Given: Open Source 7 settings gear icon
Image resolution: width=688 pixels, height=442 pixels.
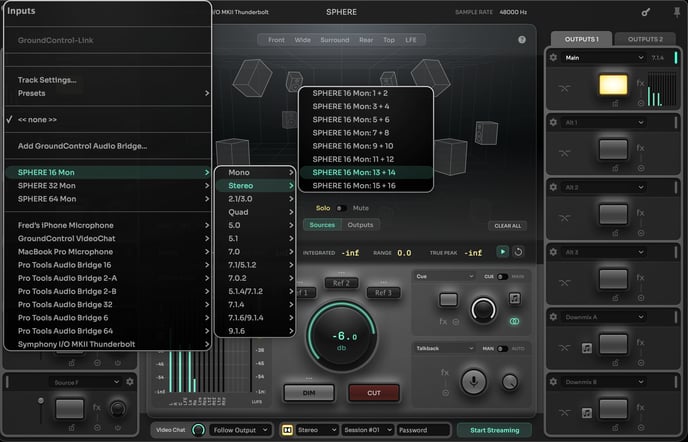Looking at the screenshot, I should click(x=130, y=382).
